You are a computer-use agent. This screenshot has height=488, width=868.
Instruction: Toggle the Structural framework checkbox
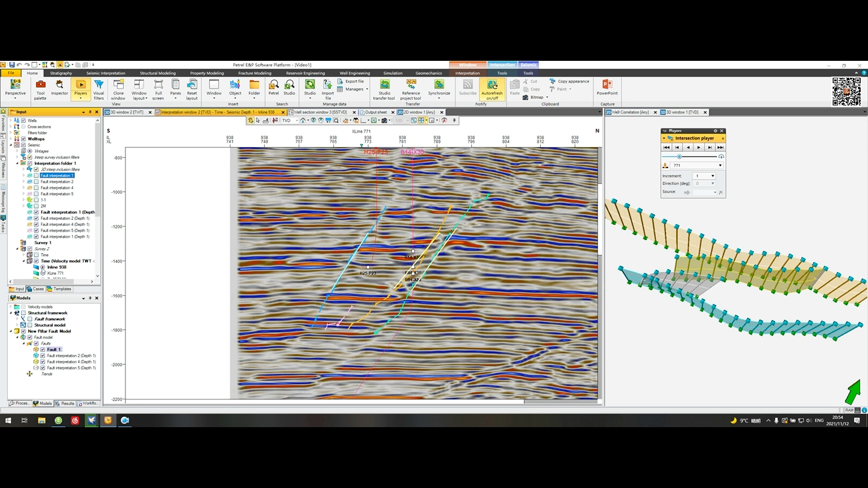coord(24,313)
